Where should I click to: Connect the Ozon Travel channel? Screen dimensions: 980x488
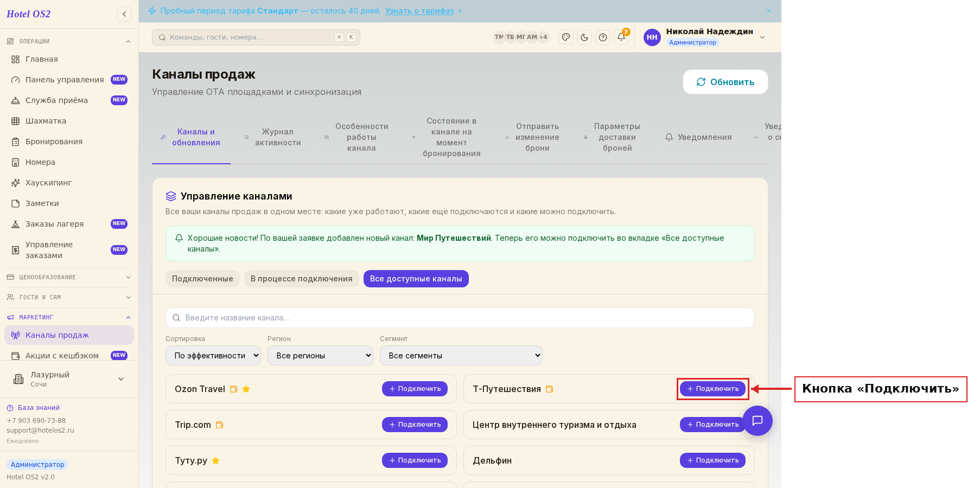[415, 389]
